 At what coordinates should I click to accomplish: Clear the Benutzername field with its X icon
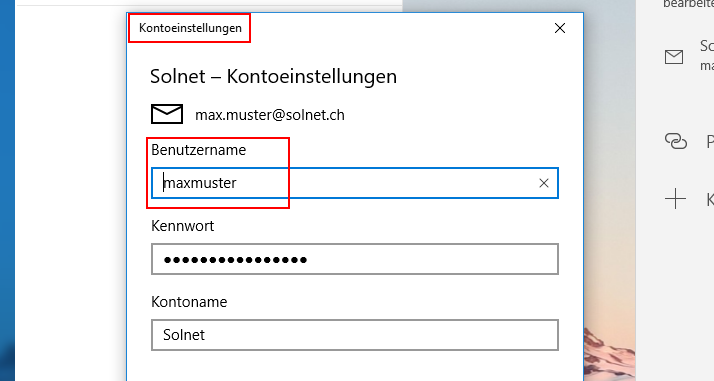(544, 183)
